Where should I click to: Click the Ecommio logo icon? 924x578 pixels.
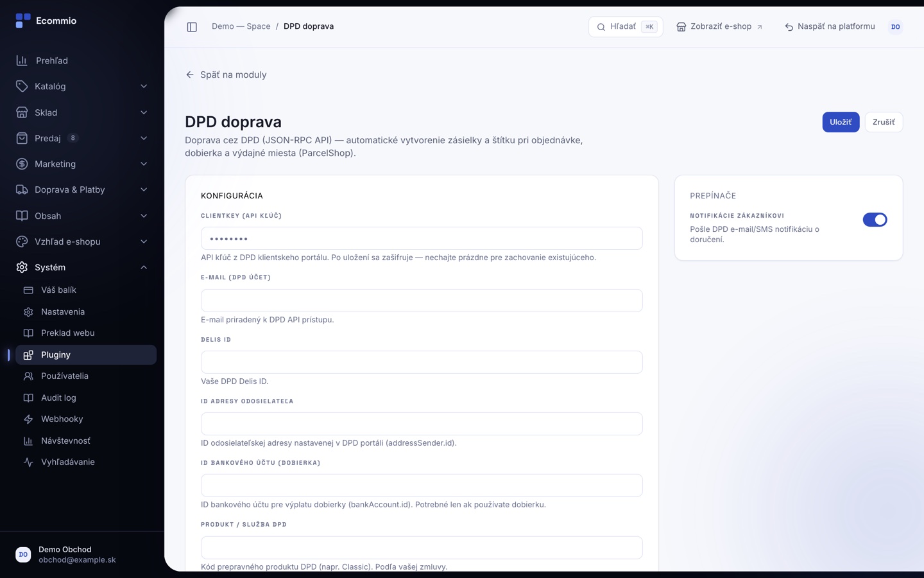tap(23, 21)
